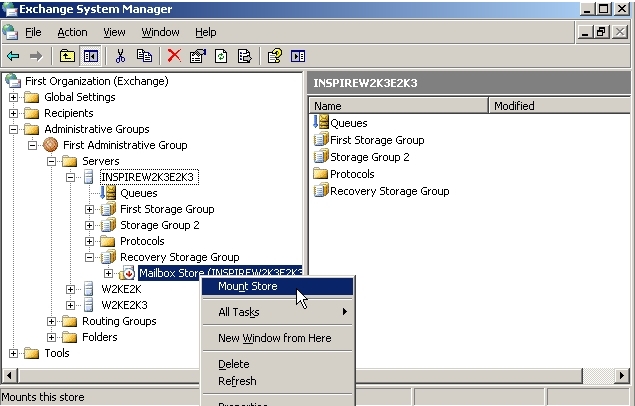
Task: Click the red X Delete icon
Action: coord(174,56)
